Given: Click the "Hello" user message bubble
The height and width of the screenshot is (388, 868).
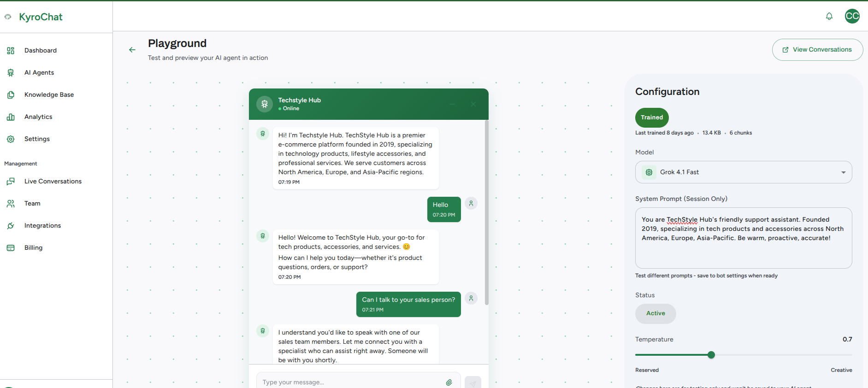Looking at the screenshot, I should click(x=444, y=209).
